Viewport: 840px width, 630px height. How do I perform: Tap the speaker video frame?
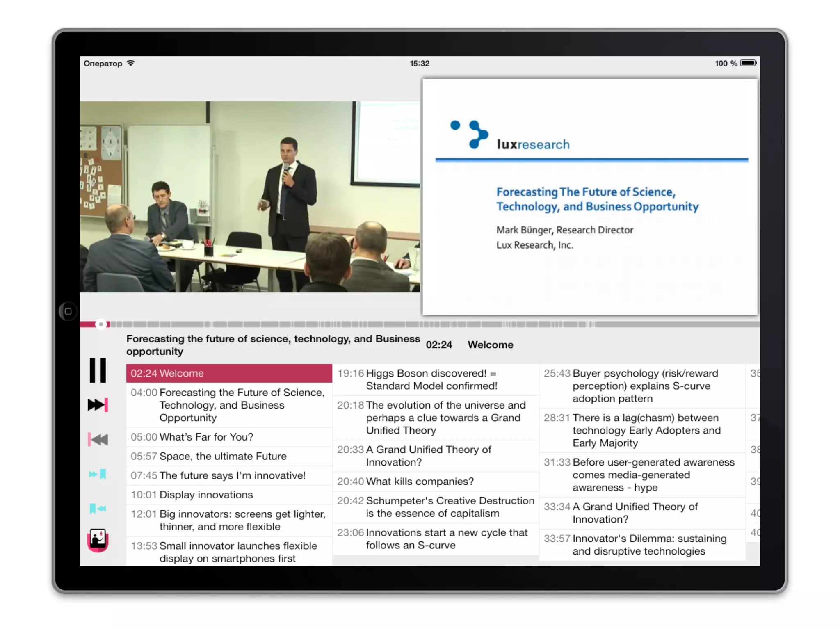[x=249, y=197]
